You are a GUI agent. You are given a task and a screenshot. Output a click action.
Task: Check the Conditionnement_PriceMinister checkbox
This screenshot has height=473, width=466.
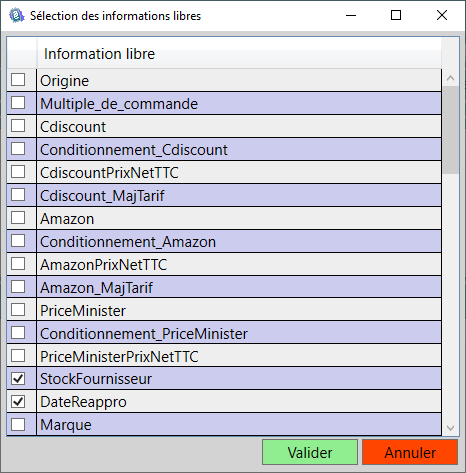pos(18,333)
